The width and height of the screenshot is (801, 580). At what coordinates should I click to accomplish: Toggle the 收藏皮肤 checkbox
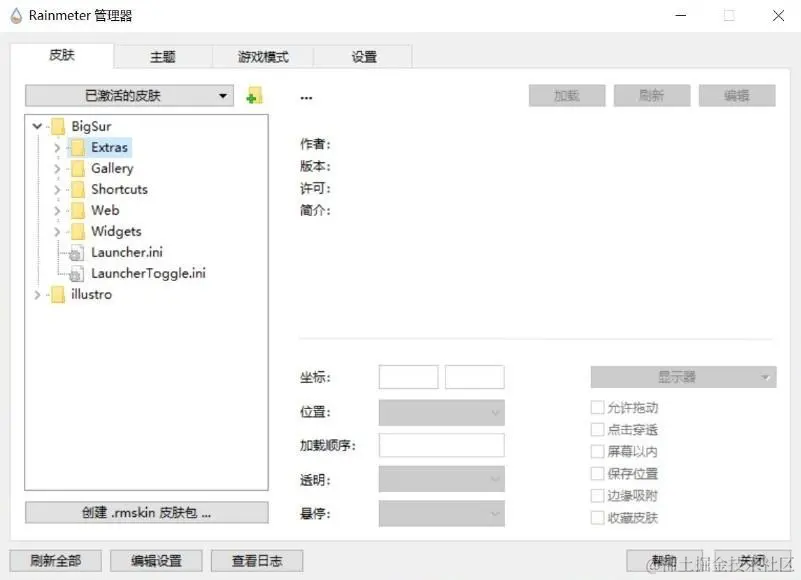[x=597, y=518]
